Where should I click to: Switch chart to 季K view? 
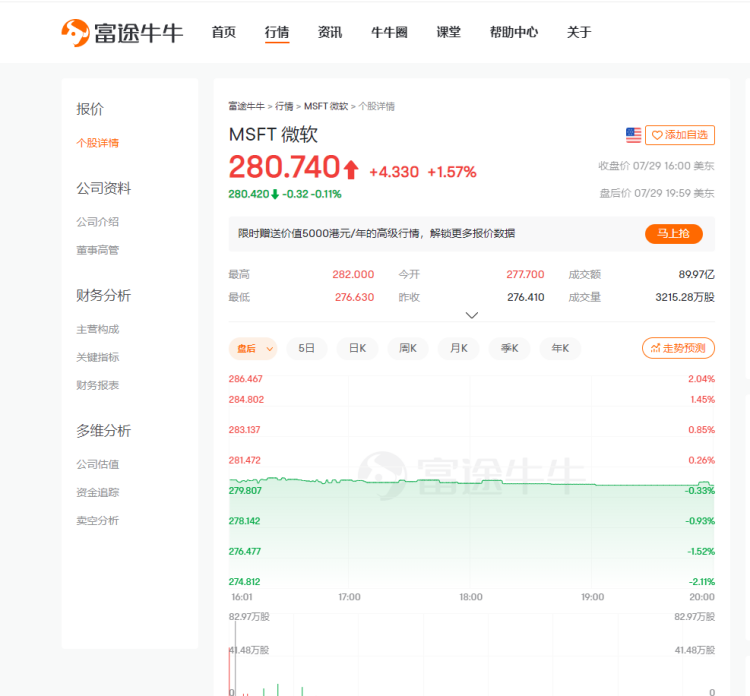pyautogui.click(x=509, y=348)
